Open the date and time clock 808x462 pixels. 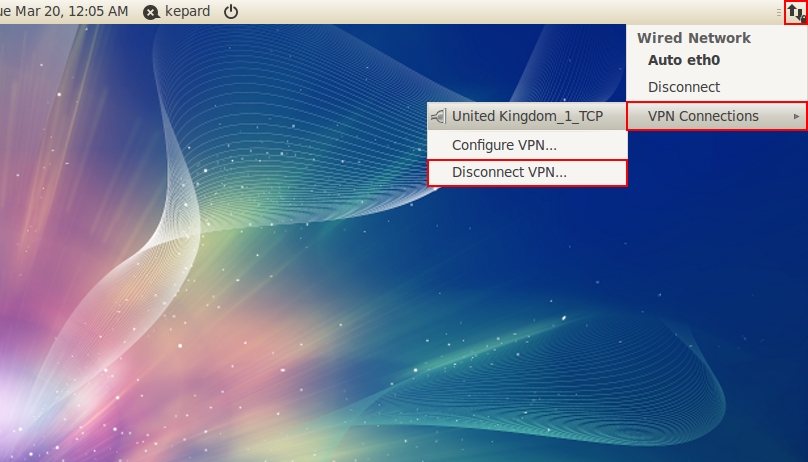[64, 11]
